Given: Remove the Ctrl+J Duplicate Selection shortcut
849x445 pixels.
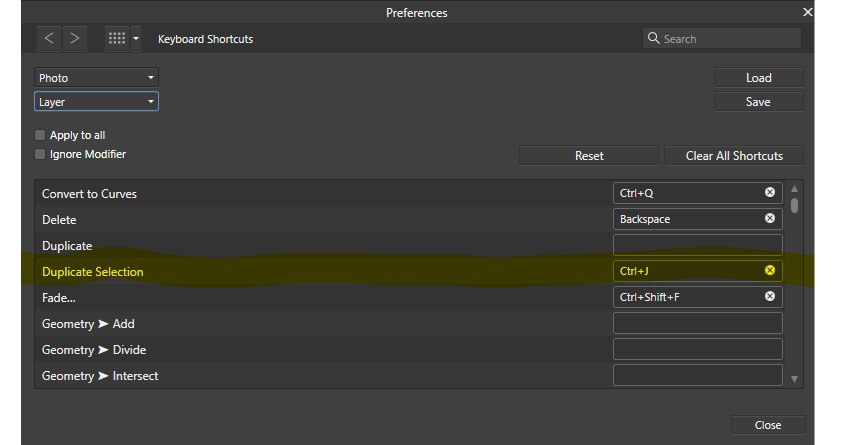Looking at the screenshot, I should [769, 270].
